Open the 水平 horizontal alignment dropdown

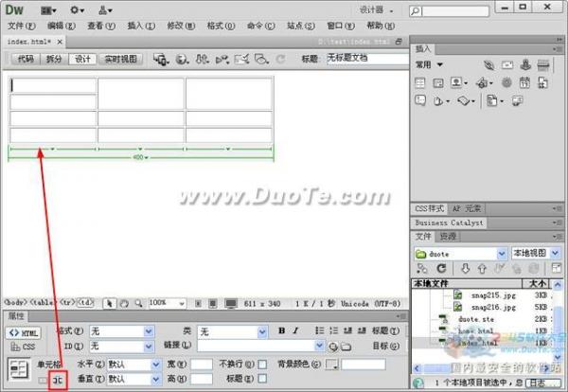155,364
